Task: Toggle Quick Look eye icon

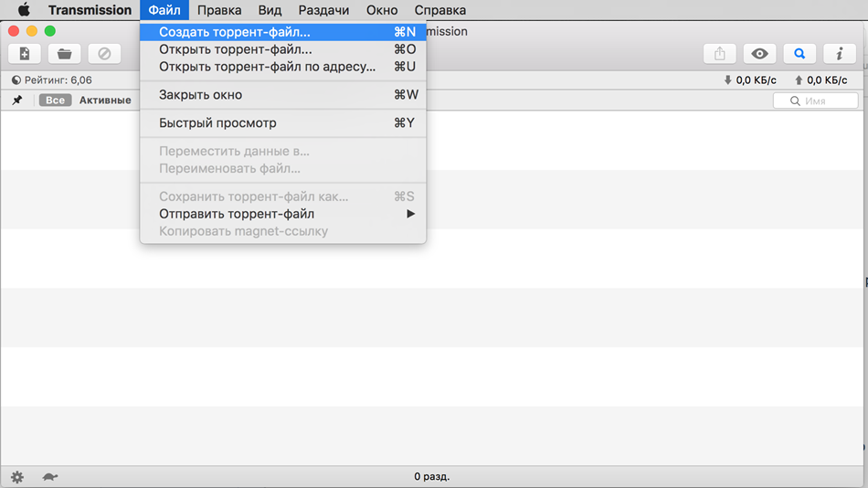Action: click(759, 54)
